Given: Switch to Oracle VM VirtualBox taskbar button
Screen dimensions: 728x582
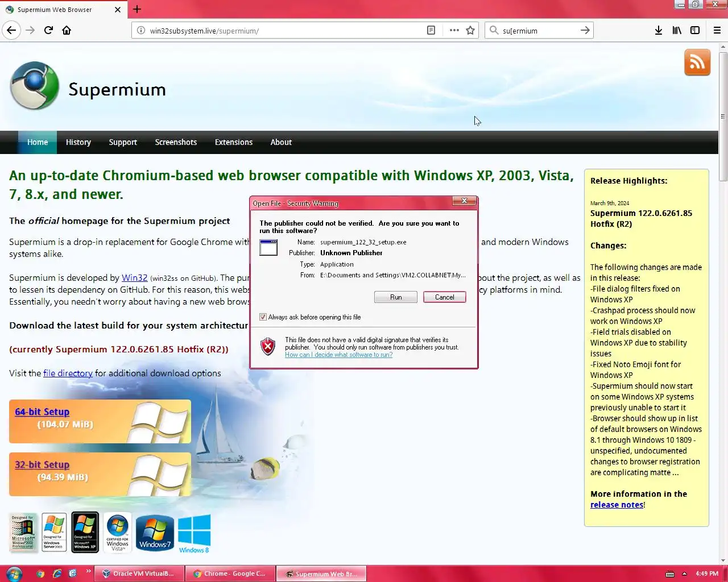Looking at the screenshot, I should click(139, 573).
